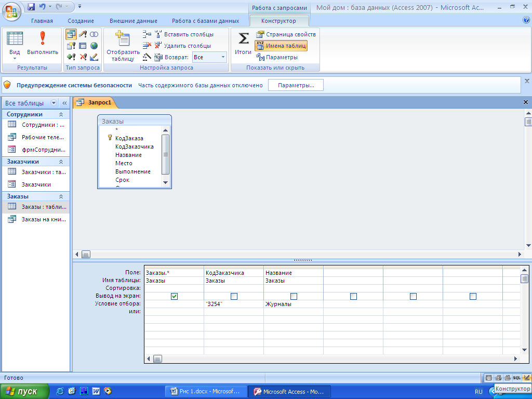The width and height of the screenshot is (532, 399).
Task: Open the Работа с базами данных tab
Action: pyautogui.click(x=206, y=21)
